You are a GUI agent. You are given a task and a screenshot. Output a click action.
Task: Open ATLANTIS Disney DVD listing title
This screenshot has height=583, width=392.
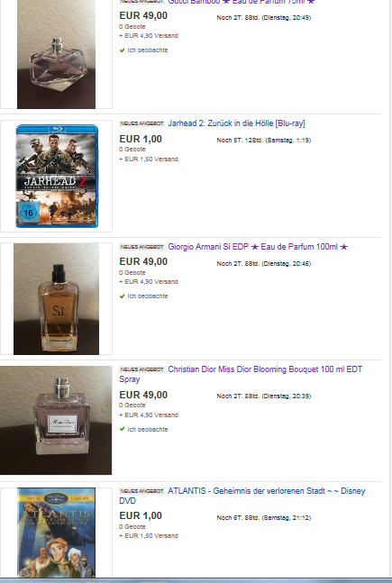click(242, 496)
